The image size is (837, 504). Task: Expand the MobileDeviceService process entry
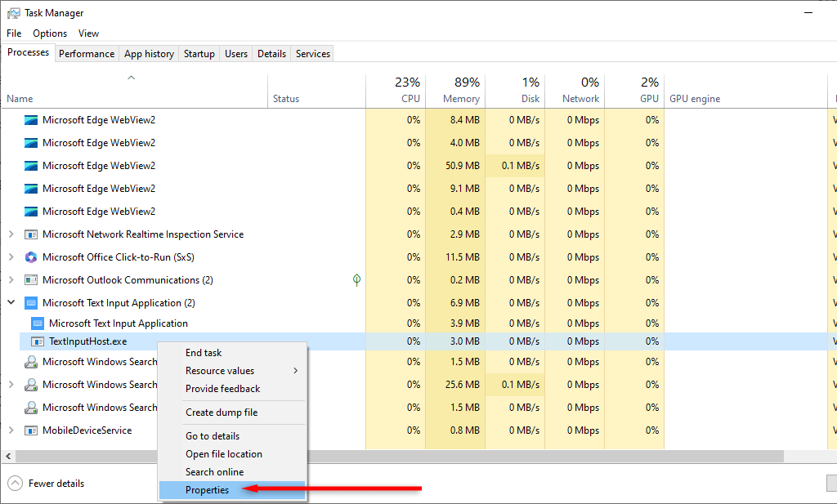click(x=11, y=430)
